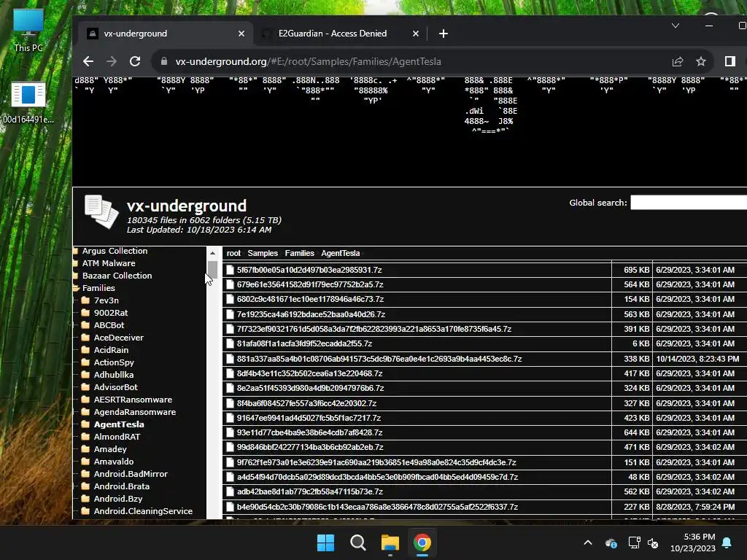Reload the vx-underground page
The image size is (747, 560).
point(135,61)
